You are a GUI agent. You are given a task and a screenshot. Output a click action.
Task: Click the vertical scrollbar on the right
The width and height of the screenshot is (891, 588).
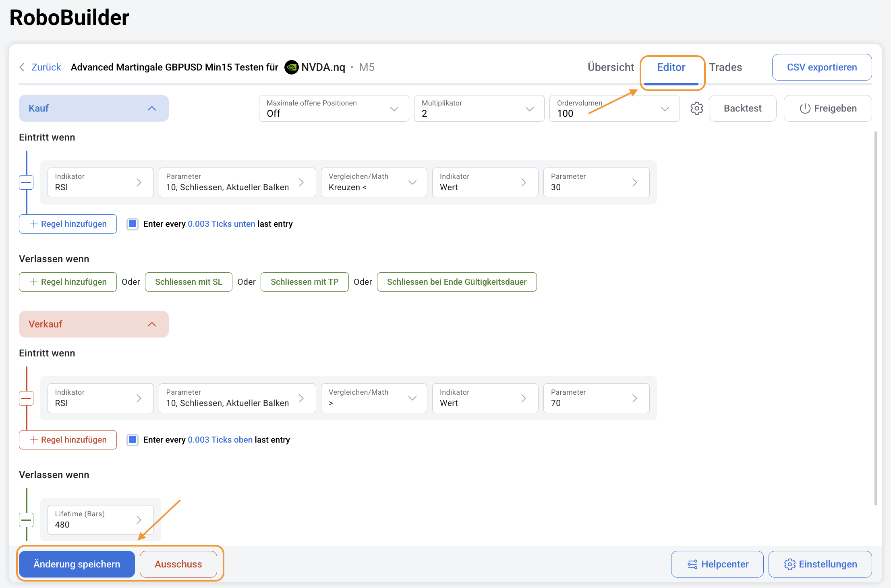click(x=875, y=318)
